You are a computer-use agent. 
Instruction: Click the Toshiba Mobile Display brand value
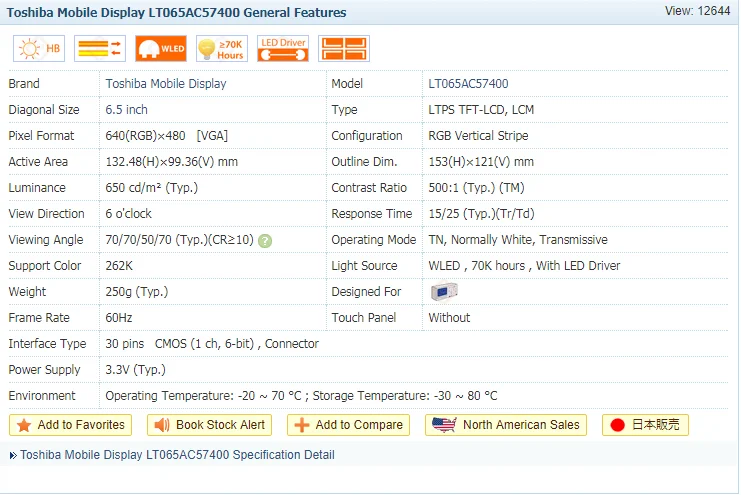pyautogui.click(x=166, y=84)
